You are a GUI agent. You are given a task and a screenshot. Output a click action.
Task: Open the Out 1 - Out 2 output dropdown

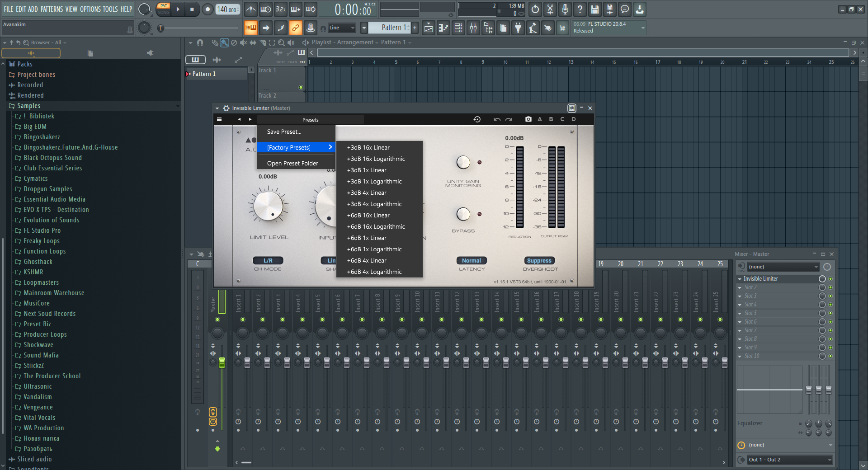tap(790, 460)
